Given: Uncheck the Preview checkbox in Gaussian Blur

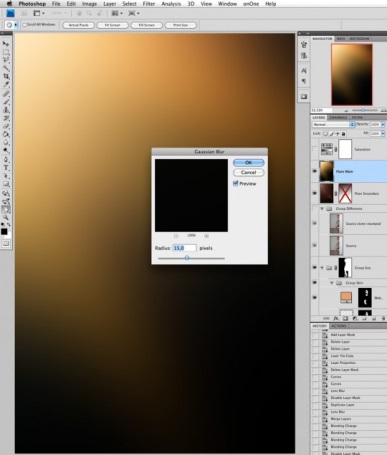Looking at the screenshot, I should pyautogui.click(x=235, y=183).
